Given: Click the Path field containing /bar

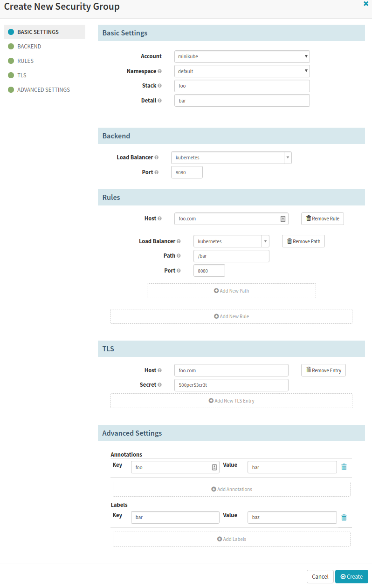Looking at the screenshot, I should click(231, 256).
